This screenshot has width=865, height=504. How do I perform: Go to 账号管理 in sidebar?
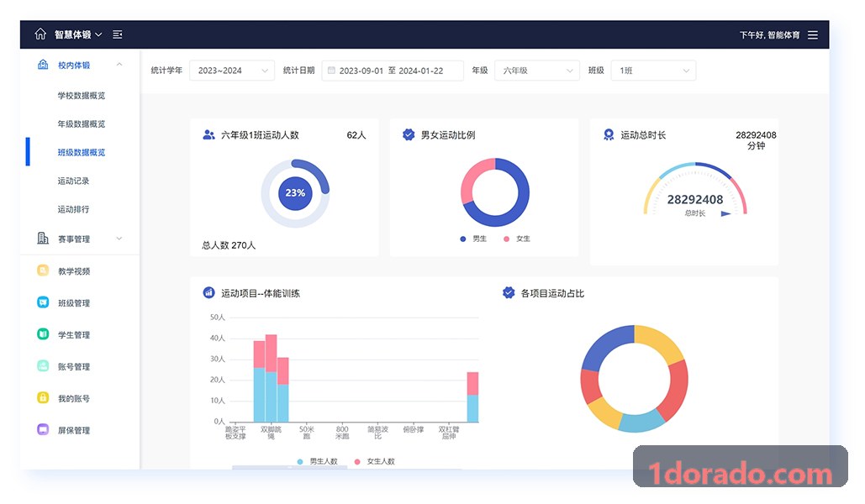coord(74,367)
